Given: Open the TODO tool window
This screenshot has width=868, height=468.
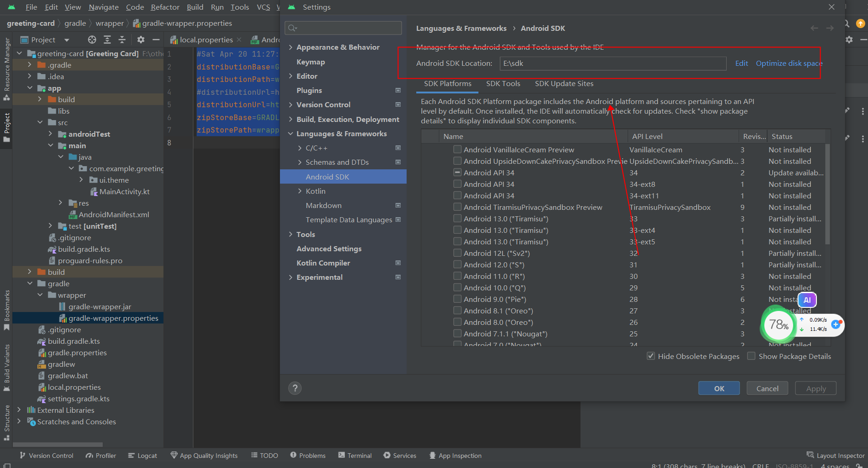Looking at the screenshot, I should [x=265, y=456].
